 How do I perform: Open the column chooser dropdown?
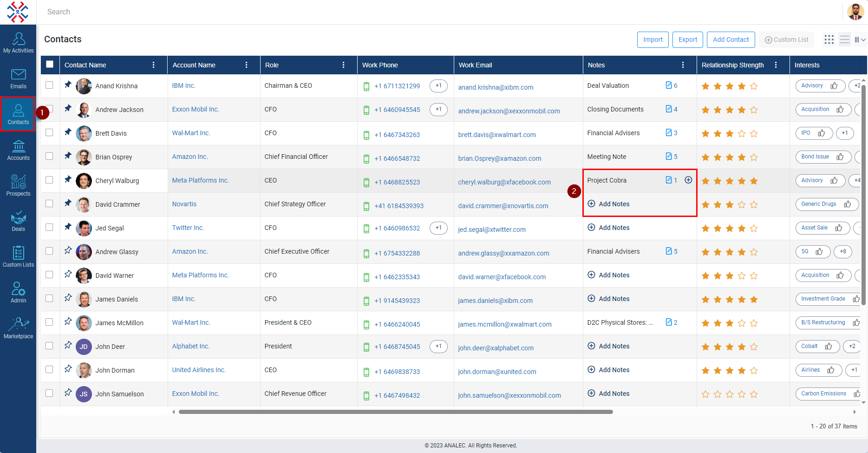[860, 39]
